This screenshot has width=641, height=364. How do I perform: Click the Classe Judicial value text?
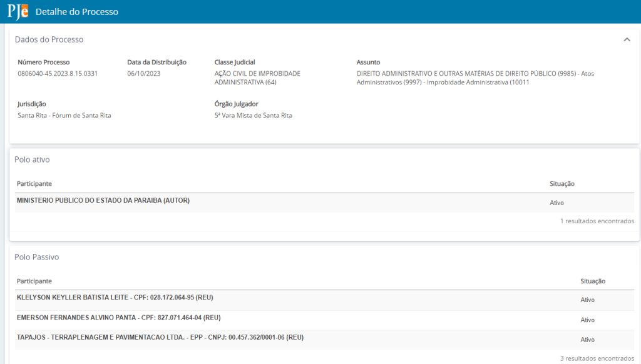click(x=257, y=78)
